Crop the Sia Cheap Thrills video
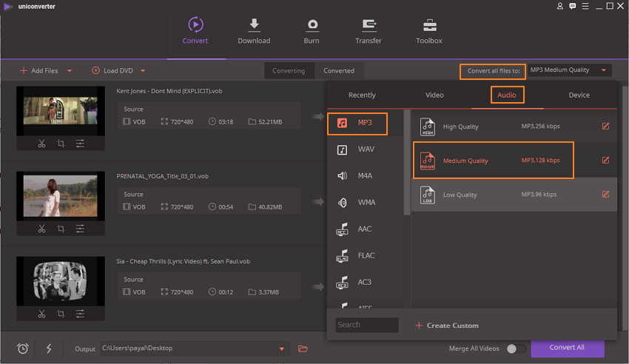The height and width of the screenshot is (364, 629). [61, 314]
